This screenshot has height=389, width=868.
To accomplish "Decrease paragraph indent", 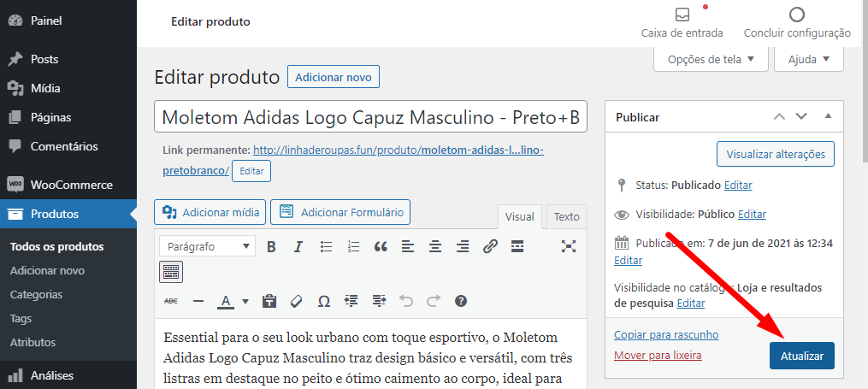I will pyautogui.click(x=351, y=301).
